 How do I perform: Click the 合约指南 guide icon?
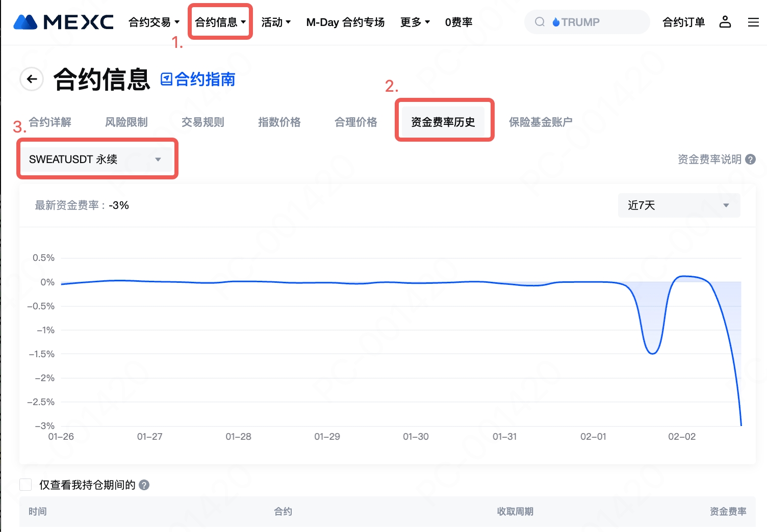point(166,79)
